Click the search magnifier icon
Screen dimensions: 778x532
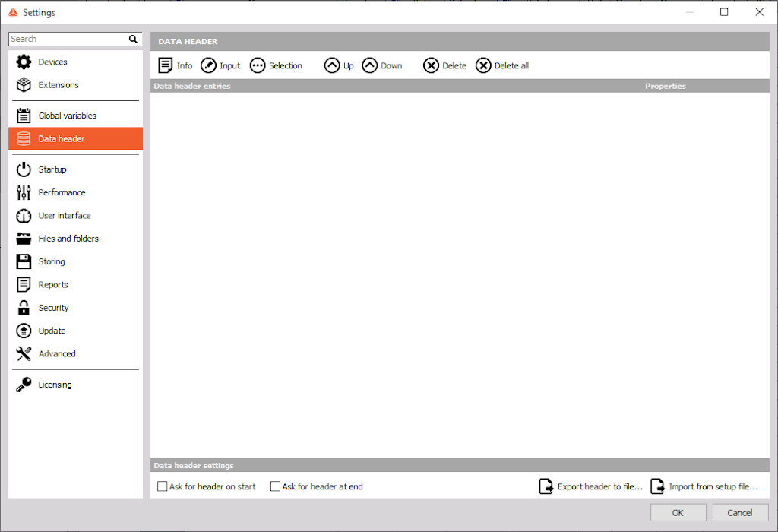pyautogui.click(x=133, y=39)
